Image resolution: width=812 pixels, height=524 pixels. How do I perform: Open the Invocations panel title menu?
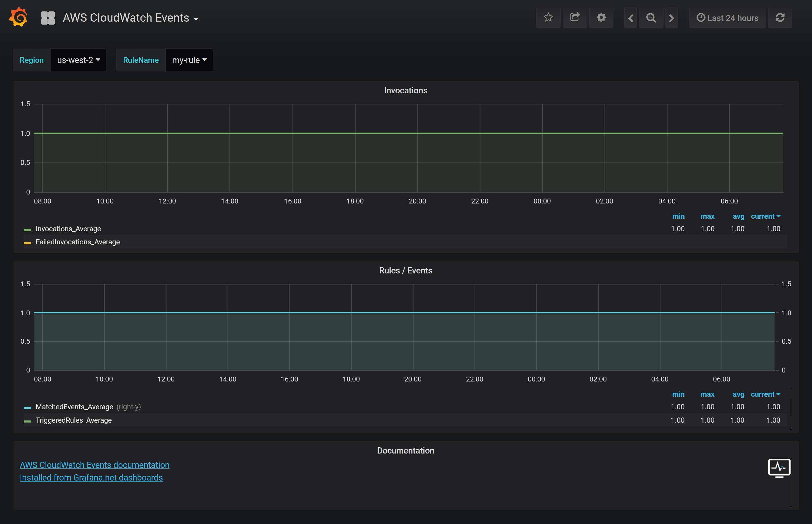(x=406, y=91)
